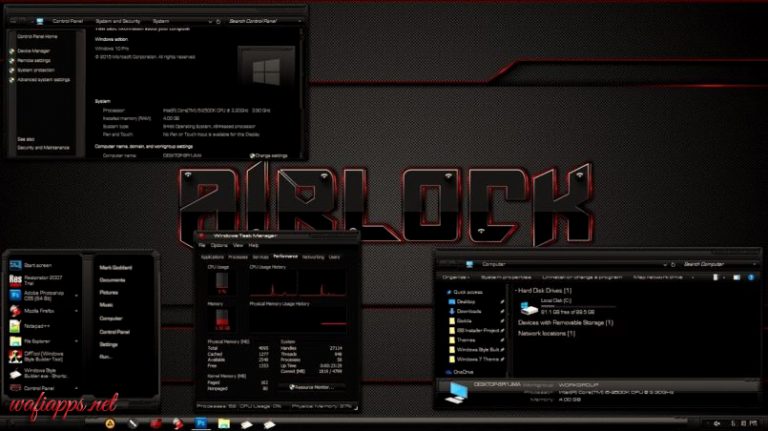
Task: Click the System window address bar computer icon
Action: pos(40,21)
